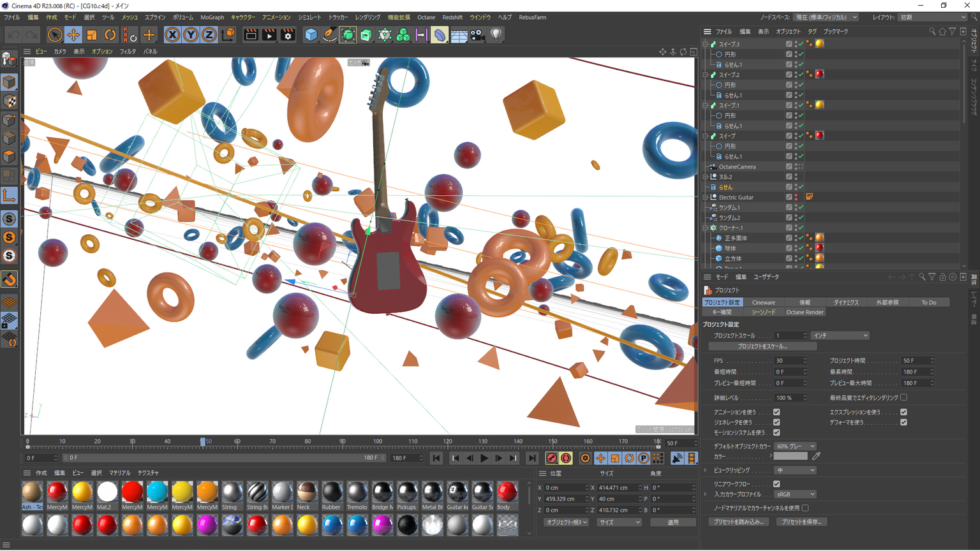Switch to the Octane Render tab
Screen dimensions: 980x551
pos(804,312)
